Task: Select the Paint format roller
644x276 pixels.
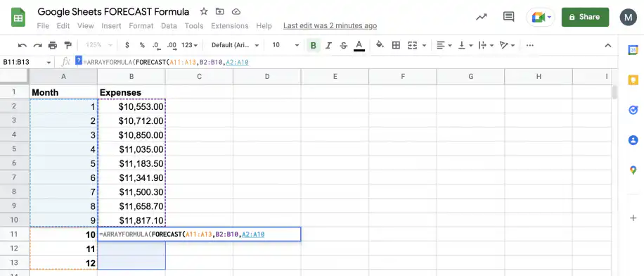Action: point(67,45)
